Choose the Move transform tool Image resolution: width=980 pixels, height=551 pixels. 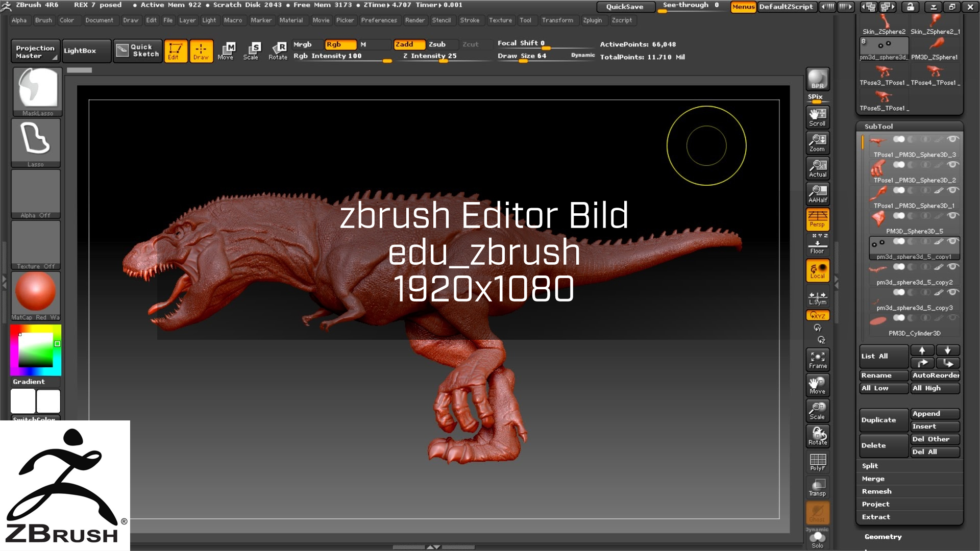point(226,51)
